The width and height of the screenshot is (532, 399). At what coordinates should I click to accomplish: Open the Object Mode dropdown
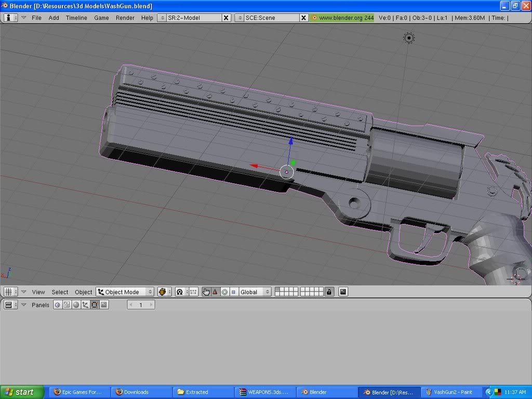(125, 292)
